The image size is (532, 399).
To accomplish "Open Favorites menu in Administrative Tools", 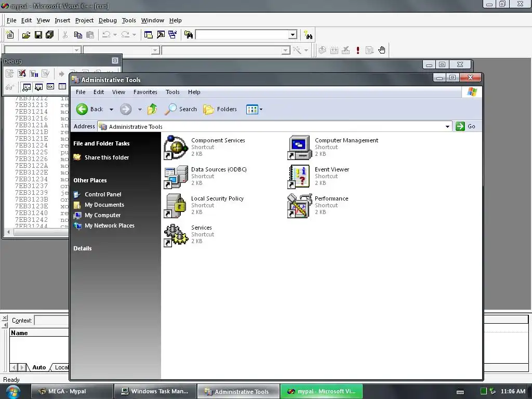I will (145, 92).
